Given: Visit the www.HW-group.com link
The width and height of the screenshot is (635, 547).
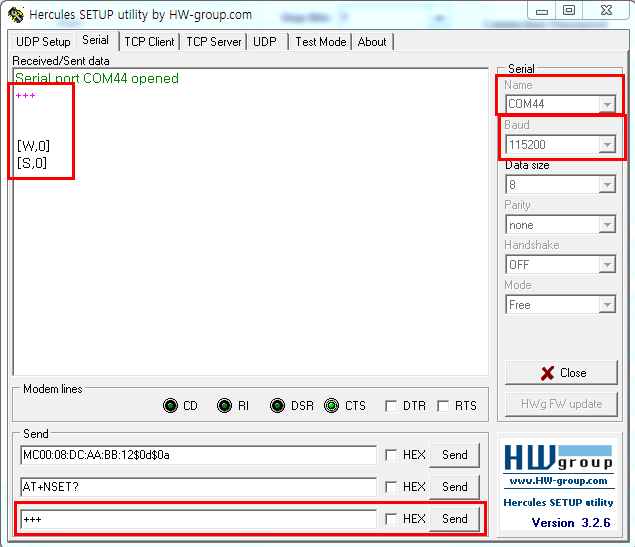Looking at the screenshot, I should click(558, 481).
